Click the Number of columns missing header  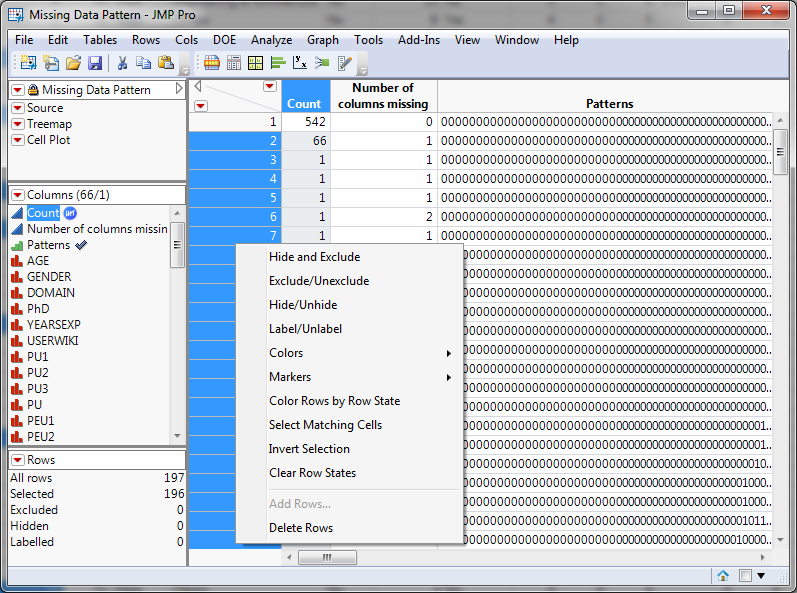(x=384, y=96)
